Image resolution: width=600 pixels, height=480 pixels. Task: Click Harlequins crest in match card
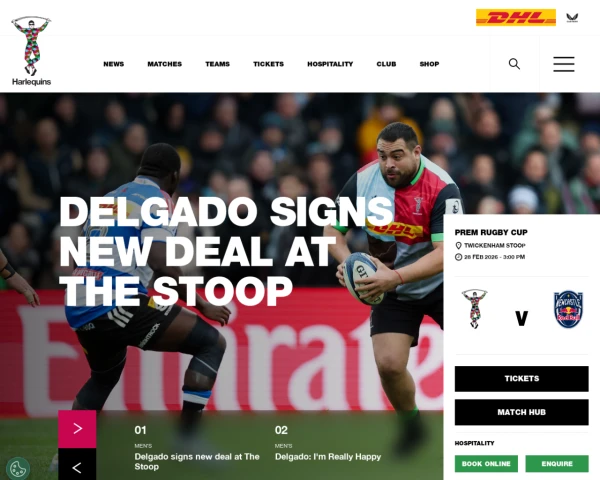[x=474, y=309]
